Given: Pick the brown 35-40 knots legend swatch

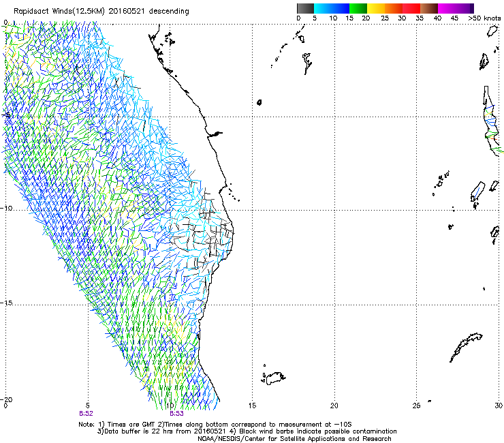Looking at the screenshot, I should pyautogui.click(x=429, y=8).
